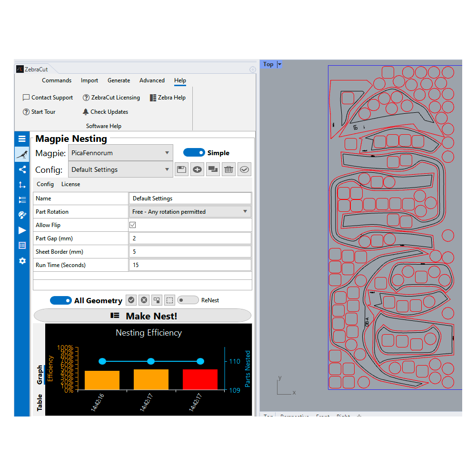Viewport: 476px width, 476px height.
Task: Click the middle blue data point on the chart
Action: click(x=151, y=361)
